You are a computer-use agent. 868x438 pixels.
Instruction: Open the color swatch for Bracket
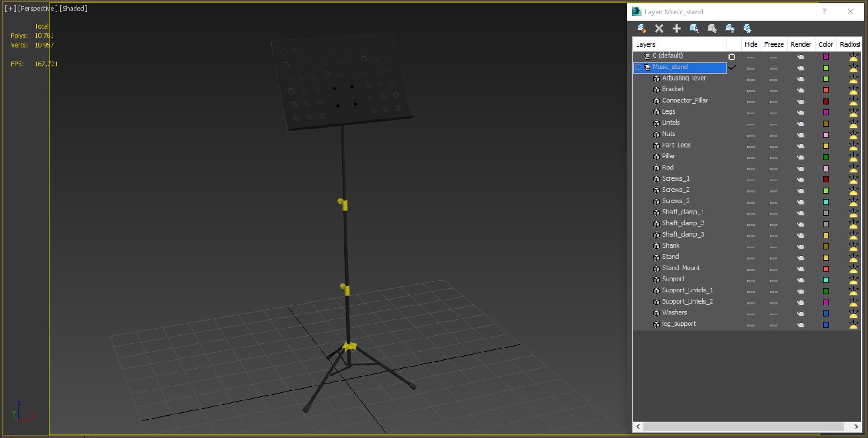[826, 90]
